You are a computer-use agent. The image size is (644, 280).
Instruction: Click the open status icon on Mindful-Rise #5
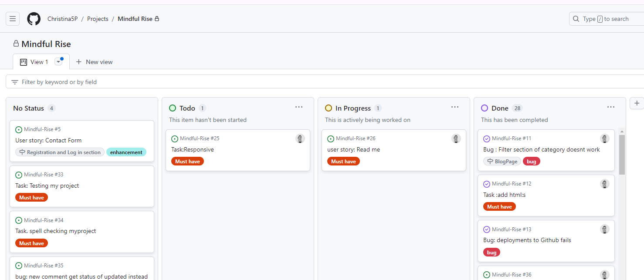pos(19,130)
